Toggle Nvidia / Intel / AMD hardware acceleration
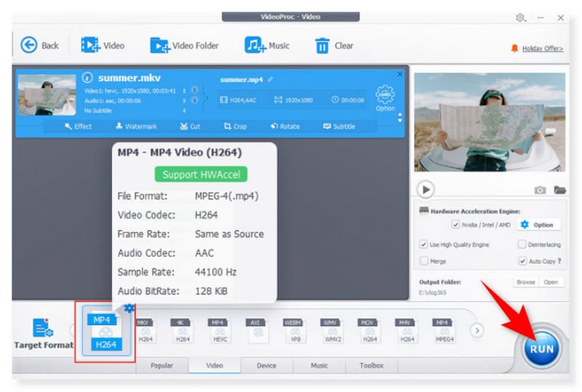This screenshot has height=392, width=582. [455, 225]
